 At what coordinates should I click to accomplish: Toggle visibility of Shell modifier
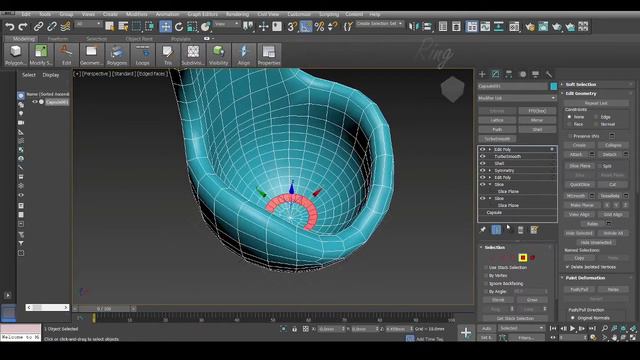(x=482, y=163)
